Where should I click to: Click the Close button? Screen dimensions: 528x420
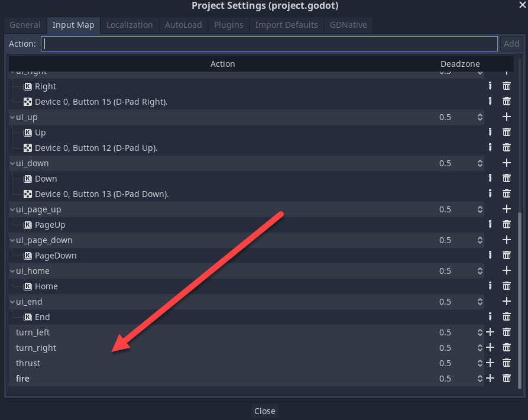[x=264, y=411]
